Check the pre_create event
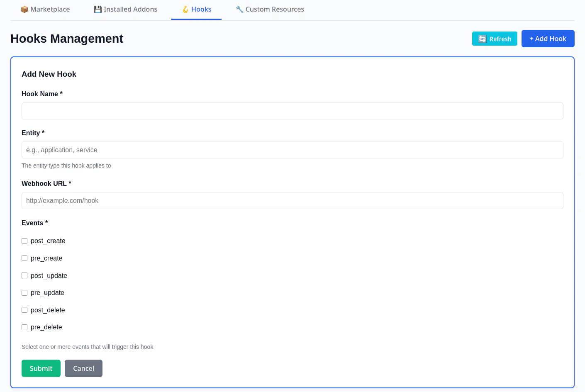The width and height of the screenshot is (585, 392). click(24, 258)
